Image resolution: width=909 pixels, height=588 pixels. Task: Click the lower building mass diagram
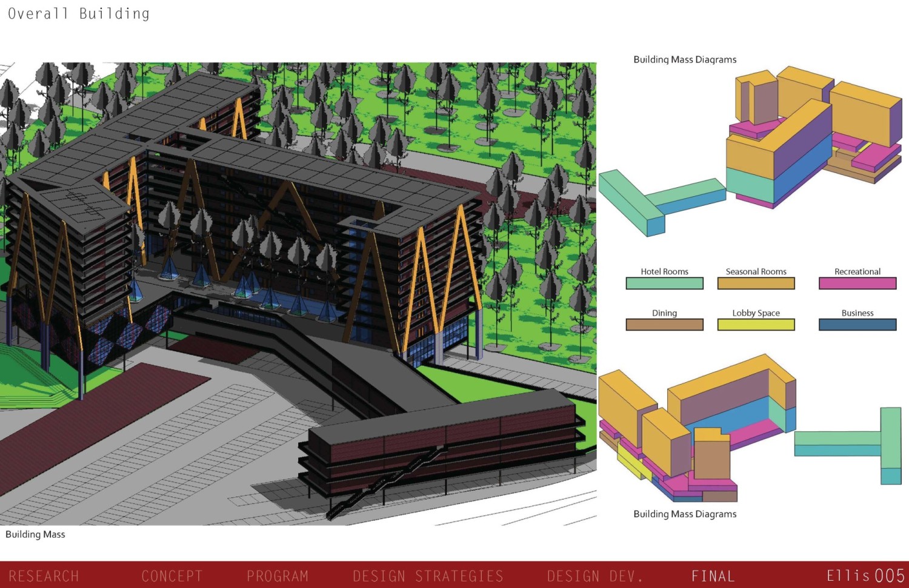pyautogui.click(x=750, y=428)
